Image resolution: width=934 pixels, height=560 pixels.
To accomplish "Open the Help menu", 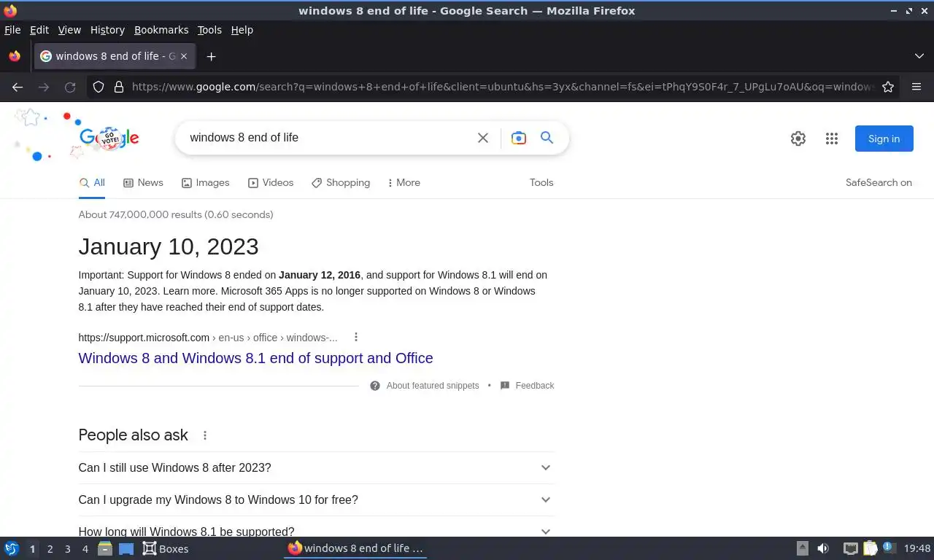I will pos(242,30).
